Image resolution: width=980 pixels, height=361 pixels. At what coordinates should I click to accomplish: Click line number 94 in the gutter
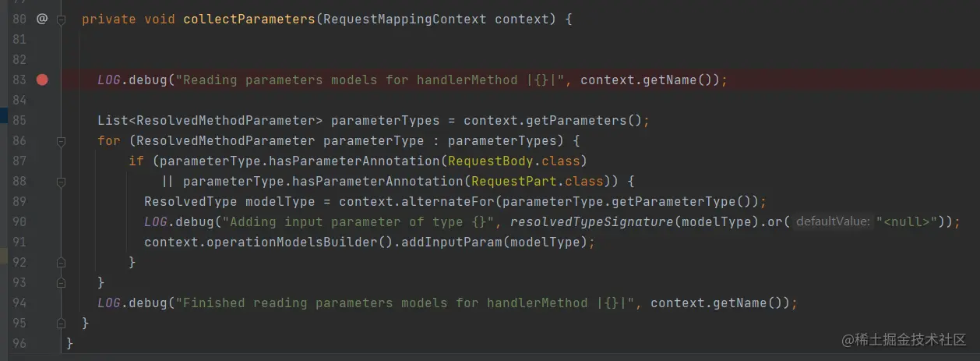tap(19, 303)
